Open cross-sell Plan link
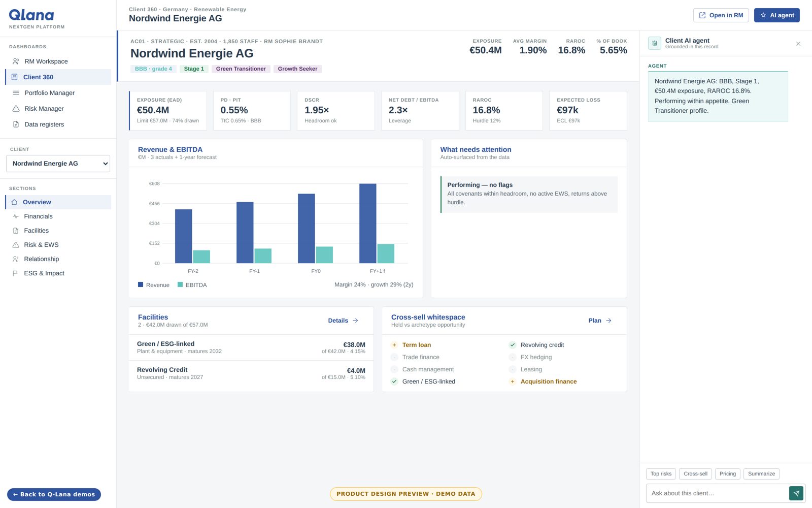The image size is (812, 508). coord(600,321)
